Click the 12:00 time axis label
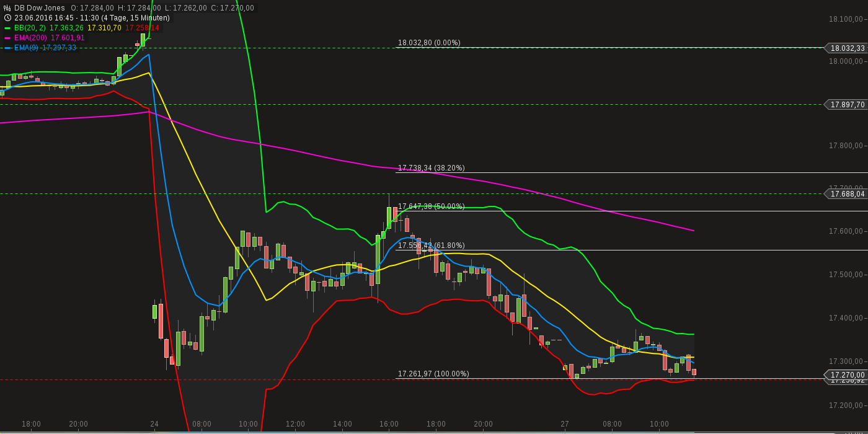 click(295, 424)
